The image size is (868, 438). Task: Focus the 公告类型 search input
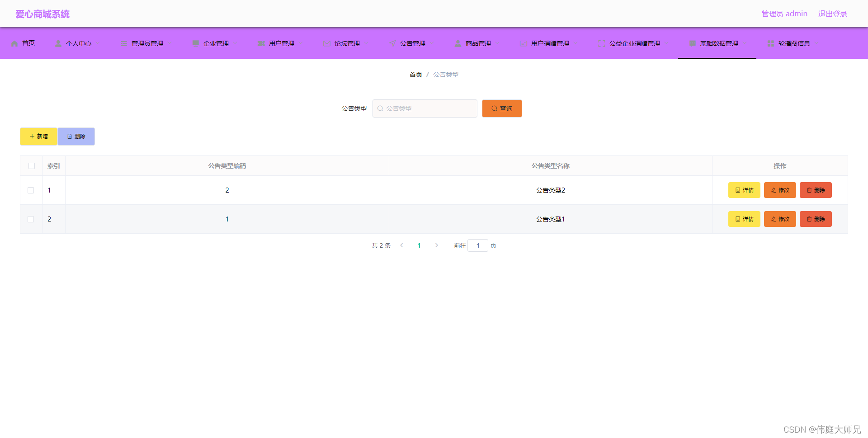pyautogui.click(x=425, y=108)
